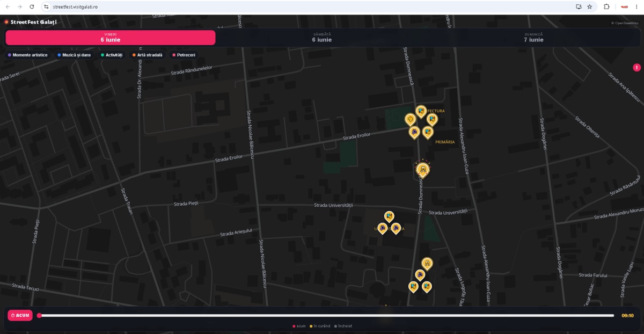Image resolution: width=644 pixels, height=334 pixels.
Task: Click the Strada Rândunelelor street label
Action: [192, 70]
